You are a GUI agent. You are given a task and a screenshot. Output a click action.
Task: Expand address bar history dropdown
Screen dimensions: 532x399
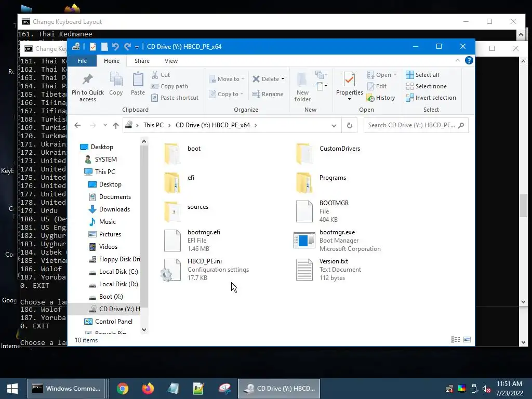[334, 126]
